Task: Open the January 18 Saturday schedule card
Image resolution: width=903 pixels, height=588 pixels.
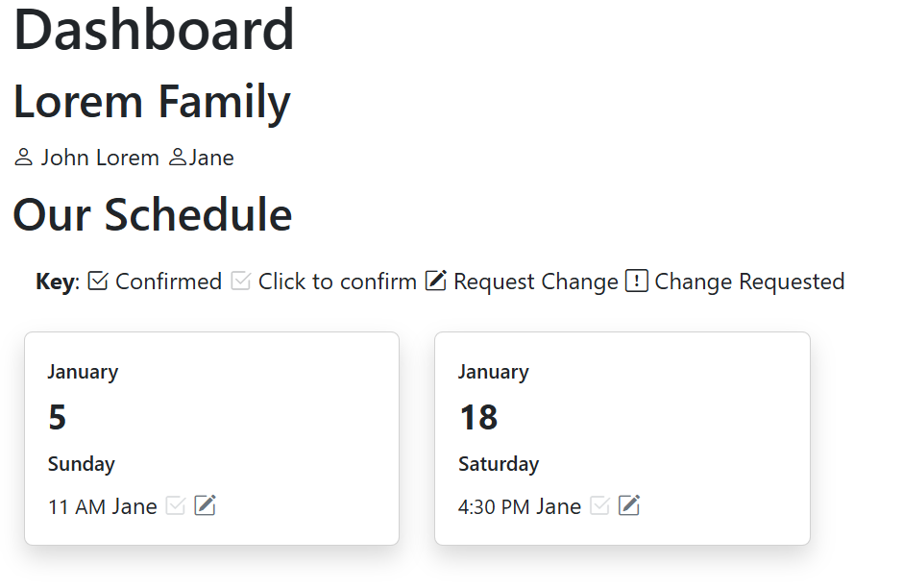Action: pyautogui.click(x=622, y=438)
